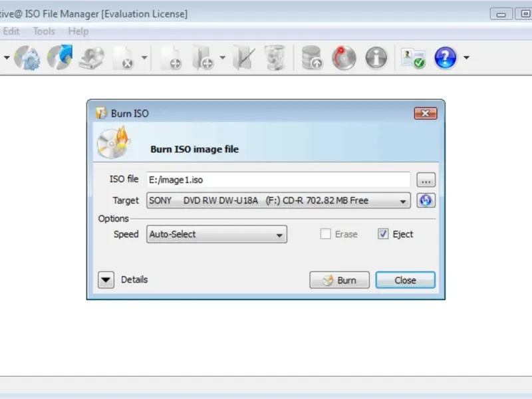The image size is (532, 399).
Task: Click the blue help question mark icon
Action: [x=445, y=58]
